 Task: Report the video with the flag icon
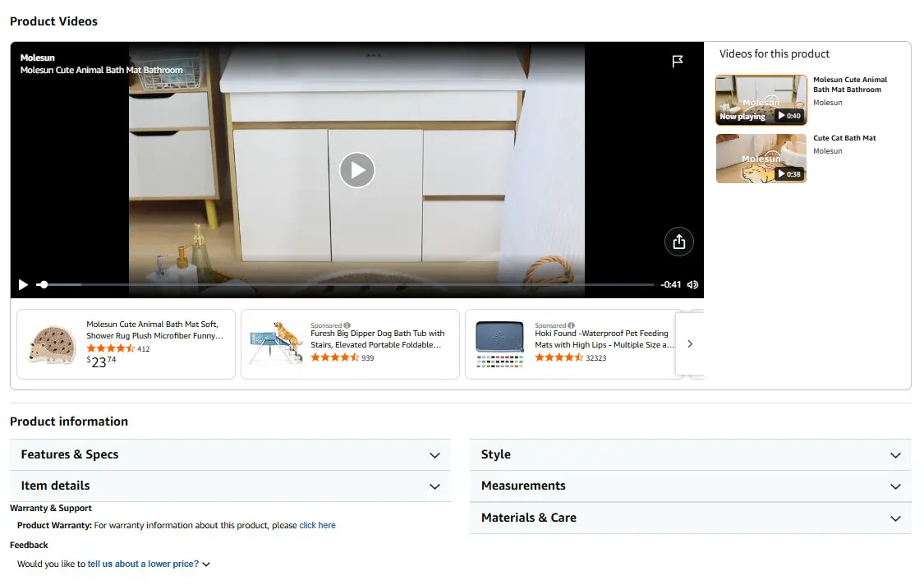tap(678, 61)
